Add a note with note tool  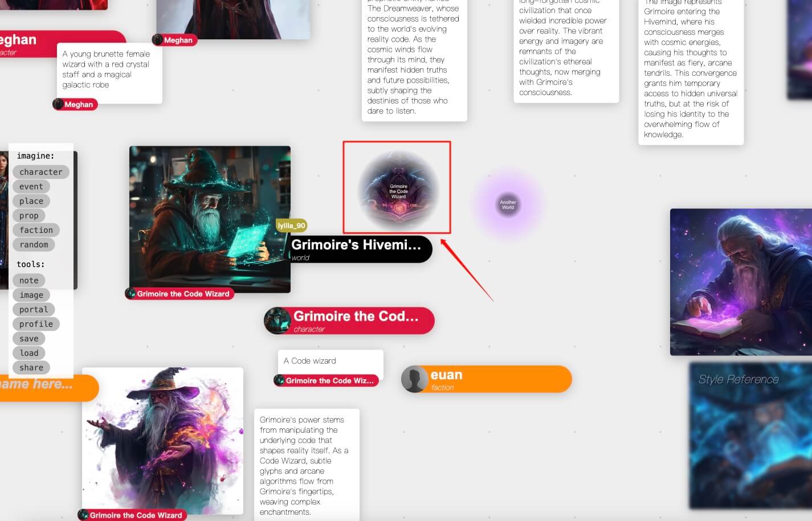(28, 280)
